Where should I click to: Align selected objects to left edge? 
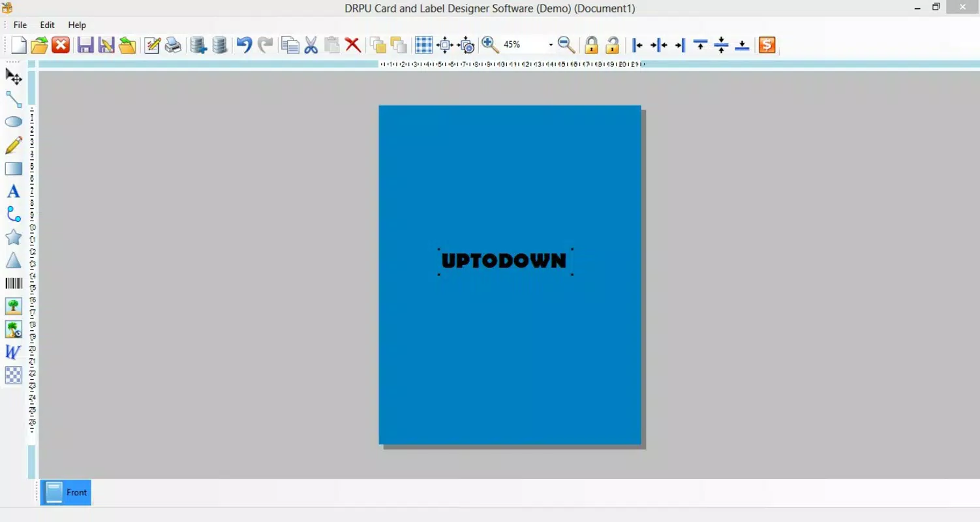click(x=637, y=45)
